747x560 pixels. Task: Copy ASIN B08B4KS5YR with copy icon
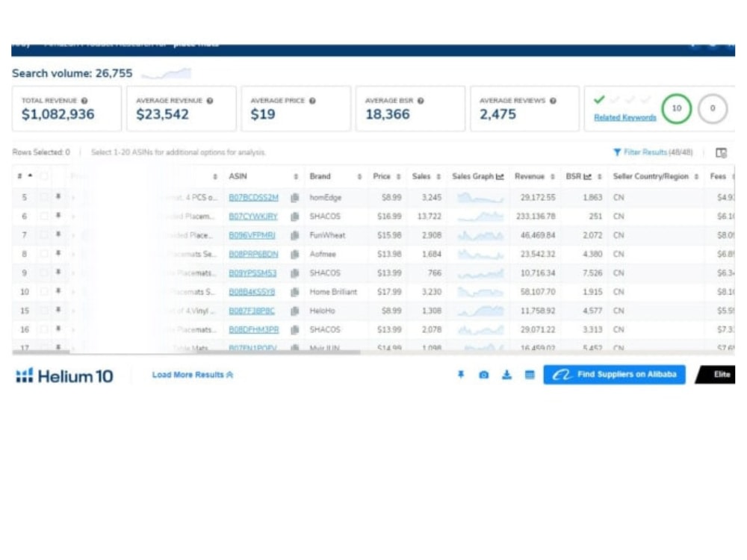295,292
